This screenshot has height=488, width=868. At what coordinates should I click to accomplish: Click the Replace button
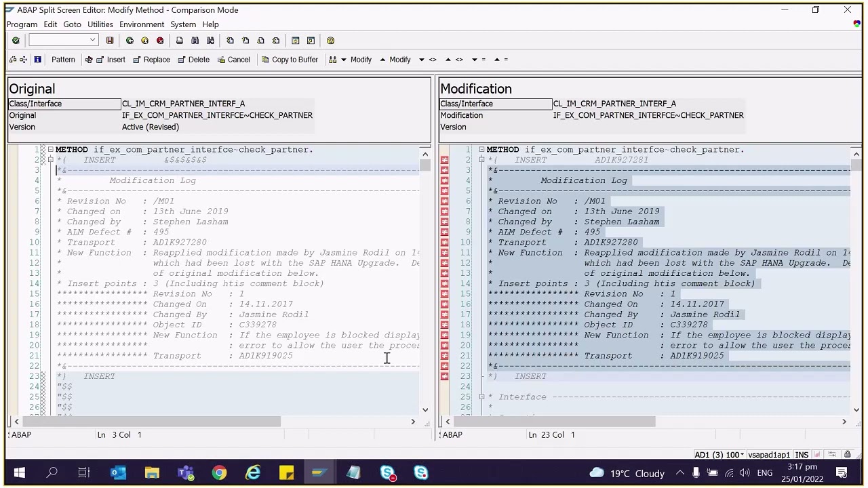point(151,60)
